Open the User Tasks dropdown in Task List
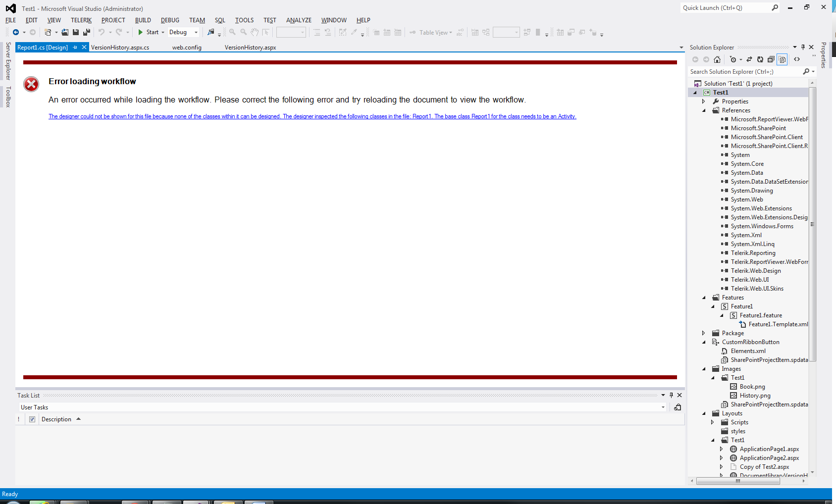 click(663, 407)
